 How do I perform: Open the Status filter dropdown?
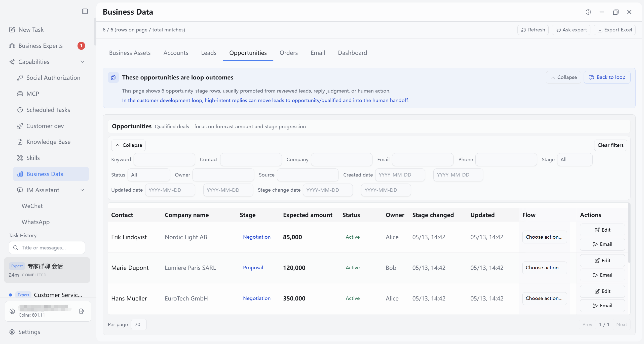[149, 175]
